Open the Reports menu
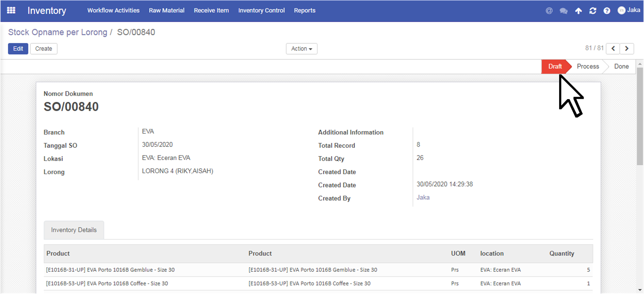Viewport: 644px width, 294px height. [x=304, y=10]
